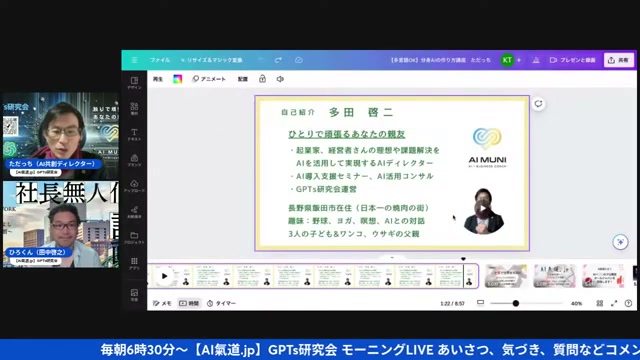Open the help question mark icon

click(x=628, y=303)
